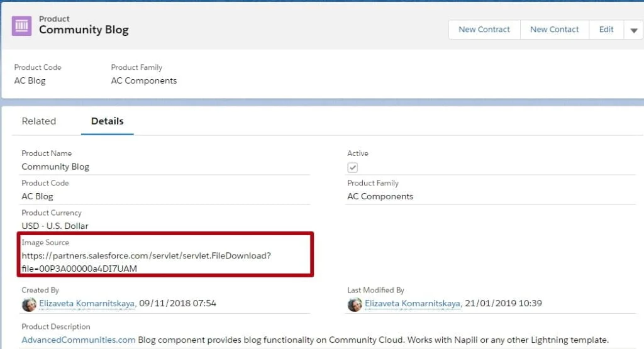The image size is (644, 349).
Task: Click the Active field label
Action: (358, 153)
